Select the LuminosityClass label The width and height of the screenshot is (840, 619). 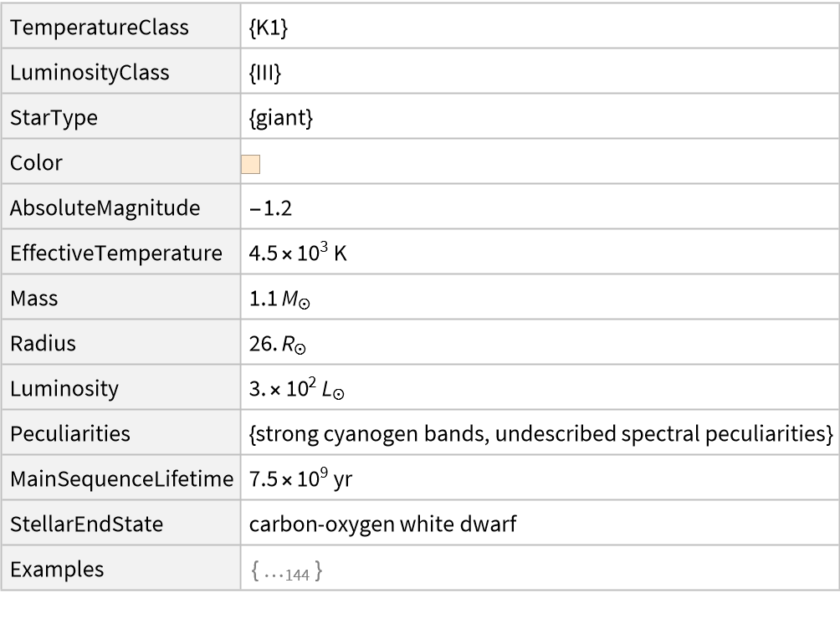90,73
